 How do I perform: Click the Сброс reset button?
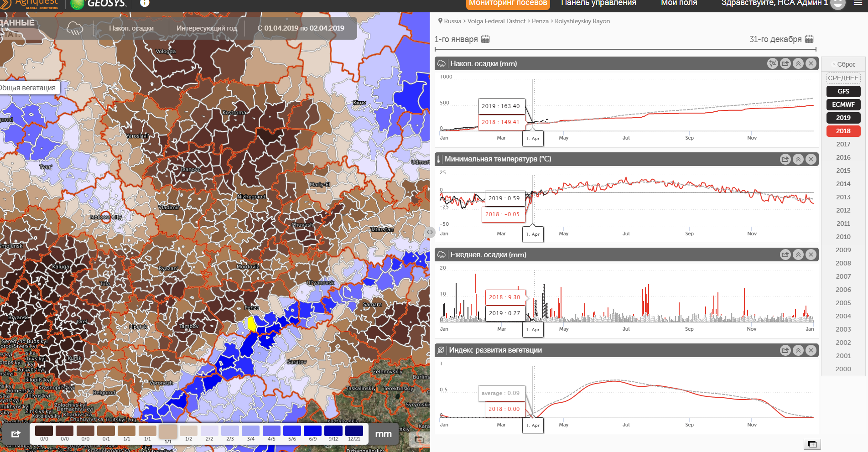(x=844, y=64)
